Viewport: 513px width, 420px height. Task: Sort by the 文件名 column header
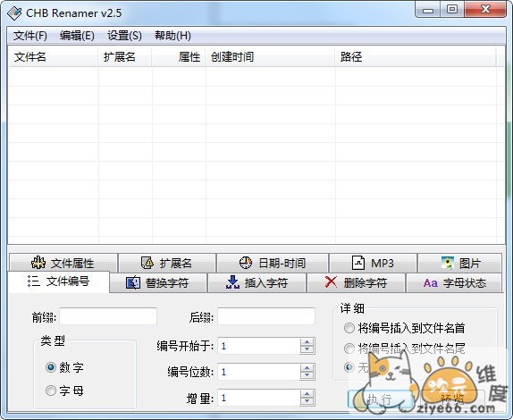tap(53, 57)
